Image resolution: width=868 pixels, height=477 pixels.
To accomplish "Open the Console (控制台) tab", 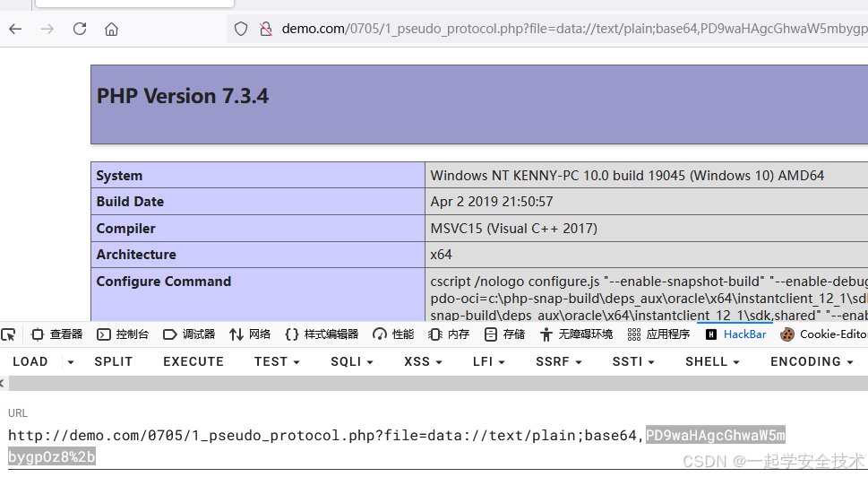I will [123, 334].
